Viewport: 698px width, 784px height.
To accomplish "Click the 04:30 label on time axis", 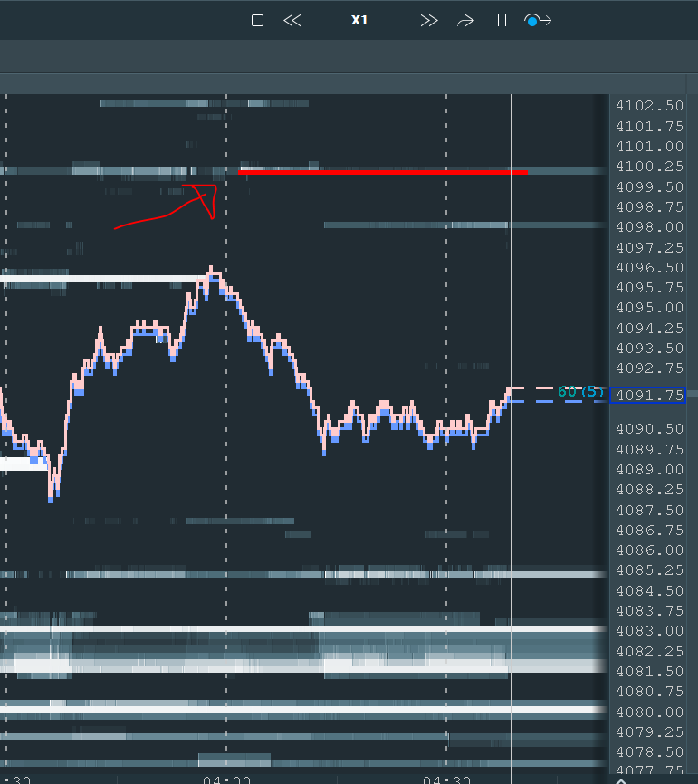I will 446,779.
